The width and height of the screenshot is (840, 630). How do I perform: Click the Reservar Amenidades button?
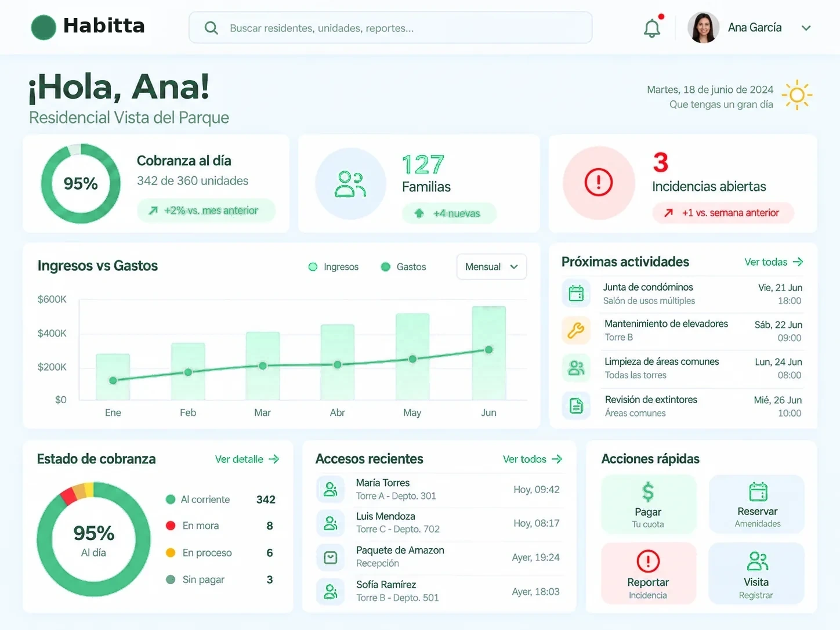757,504
